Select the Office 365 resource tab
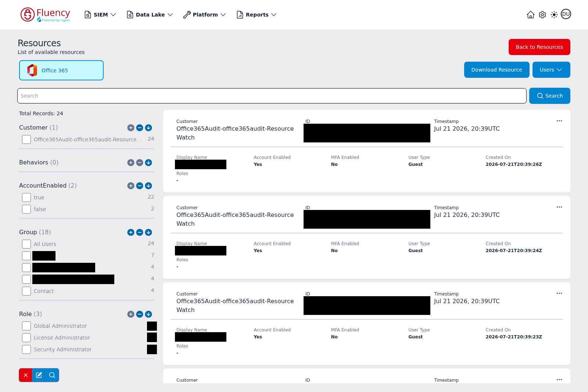The width and height of the screenshot is (588, 392). [x=61, y=70]
